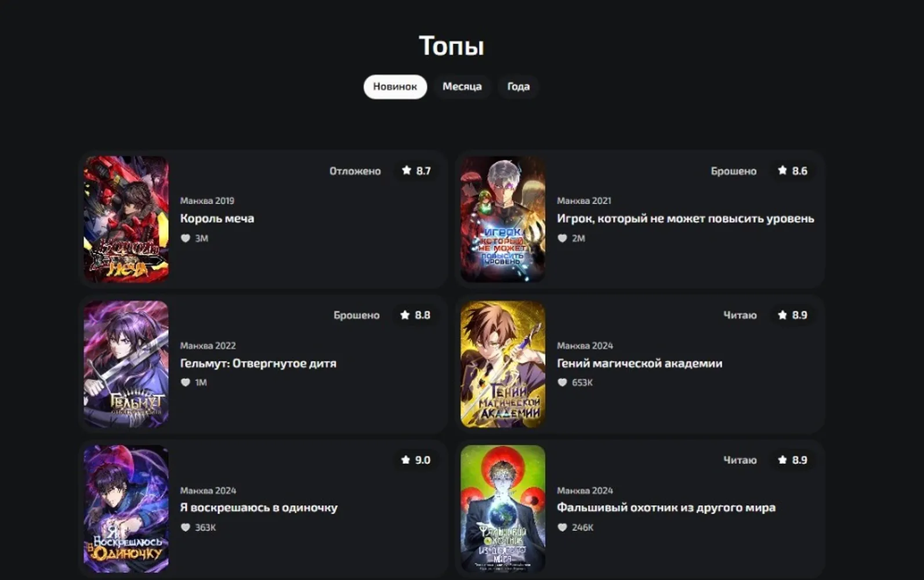This screenshot has height=580, width=924.
Task: Click the star rating 8.7 badge
Action: click(416, 171)
